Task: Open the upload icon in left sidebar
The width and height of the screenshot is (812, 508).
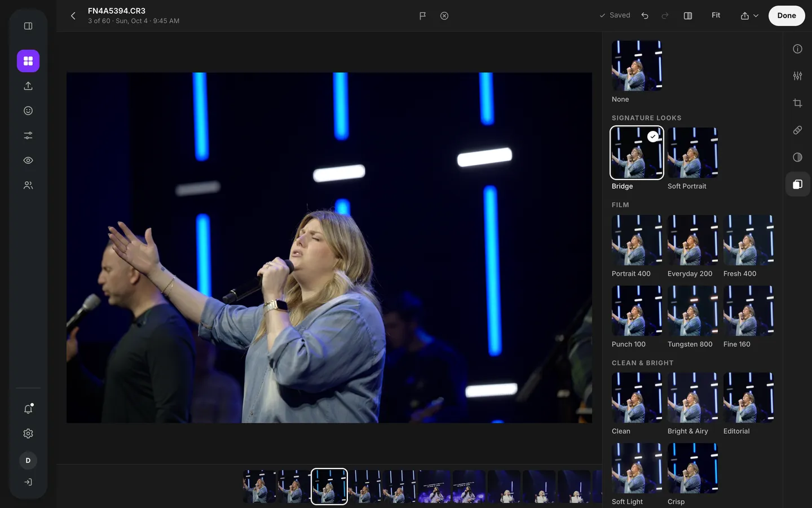Action: [28, 86]
